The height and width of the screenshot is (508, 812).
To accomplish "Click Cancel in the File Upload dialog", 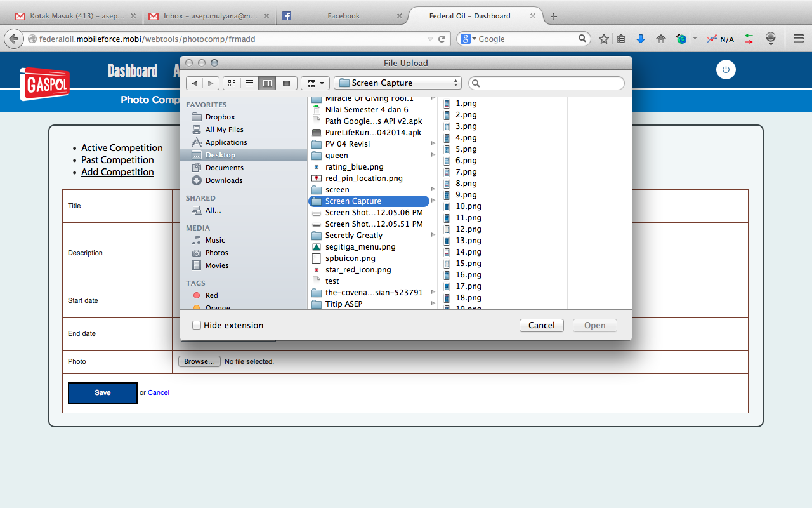I will point(541,325).
